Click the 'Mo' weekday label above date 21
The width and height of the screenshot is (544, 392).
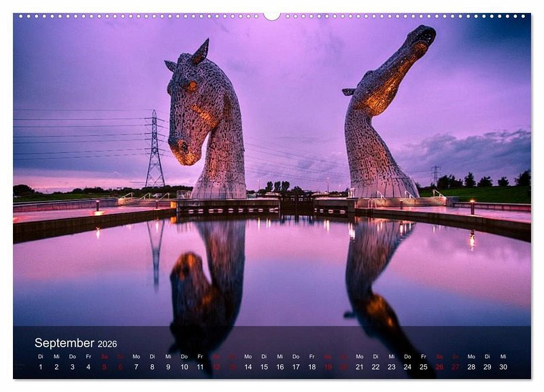pyautogui.click(x=360, y=357)
